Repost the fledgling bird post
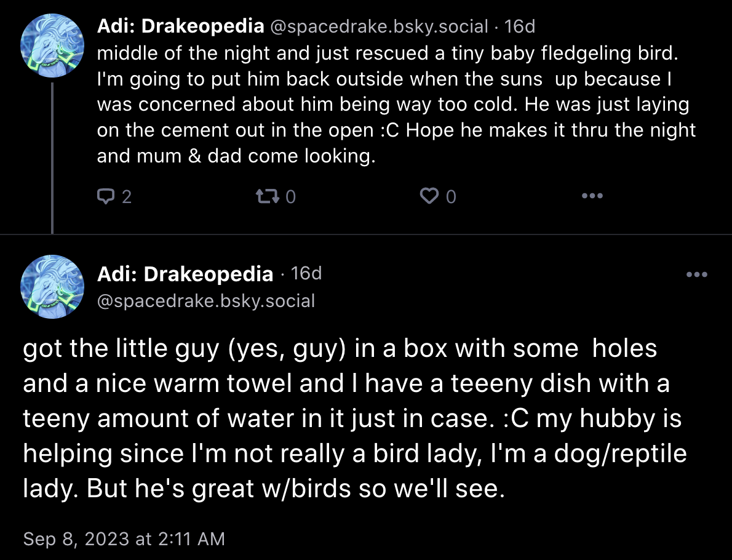This screenshot has width=732, height=560. 268,196
